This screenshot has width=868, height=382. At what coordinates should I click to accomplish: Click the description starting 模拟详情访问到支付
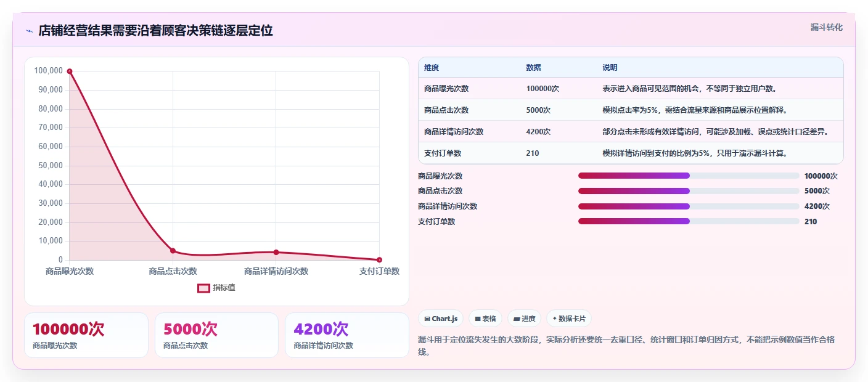click(x=695, y=153)
